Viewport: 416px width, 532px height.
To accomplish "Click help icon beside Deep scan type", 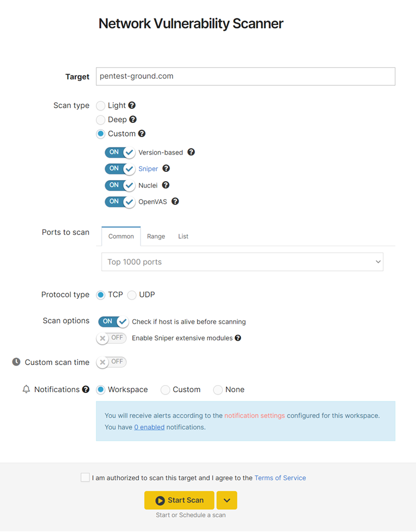I will click(x=133, y=120).
